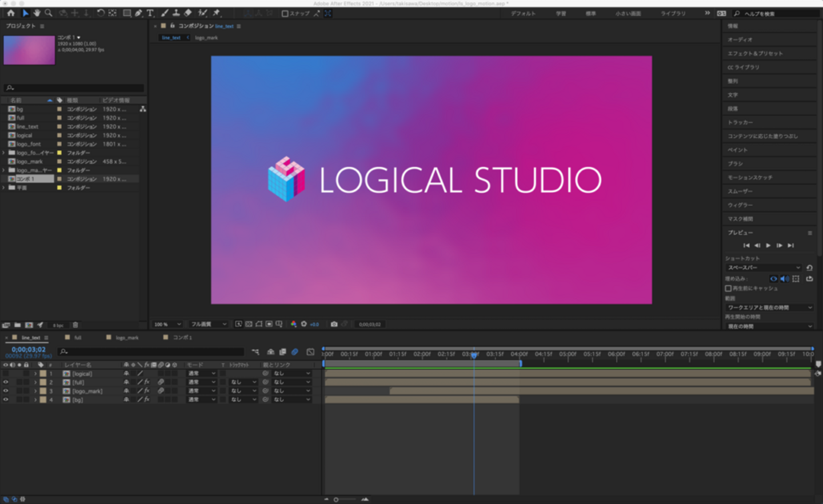Select the Zoom magnifier tool
Screen dimensions: 823x504
[49, 13]
